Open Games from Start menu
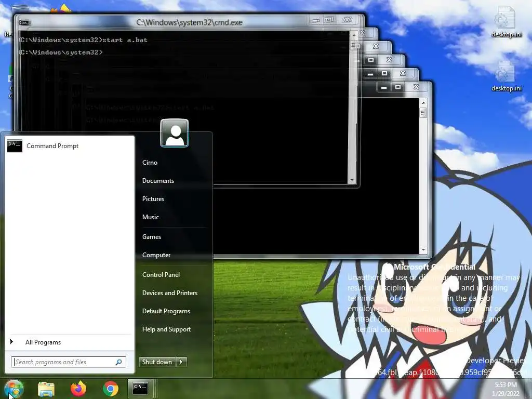 tap(151, 237)
